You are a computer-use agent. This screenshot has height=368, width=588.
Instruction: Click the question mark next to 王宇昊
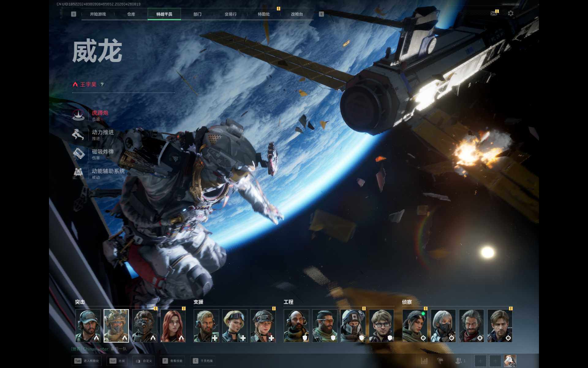(102, 85)
